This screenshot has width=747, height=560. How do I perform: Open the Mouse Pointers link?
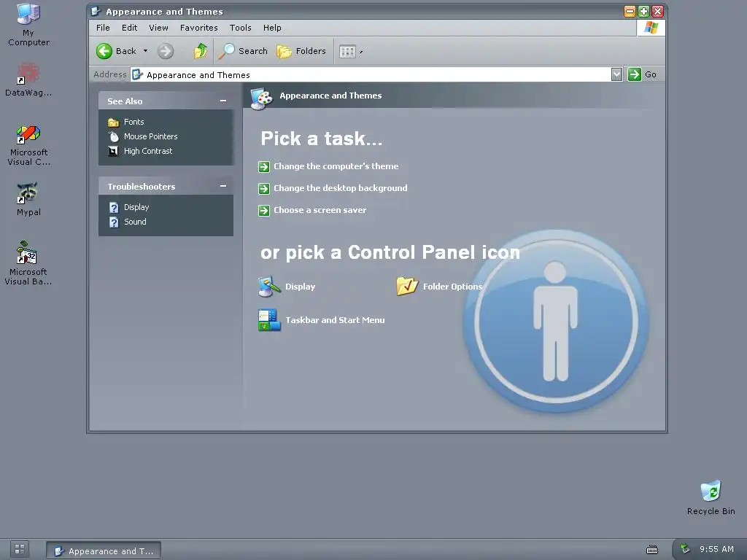(x=150, y=136)
